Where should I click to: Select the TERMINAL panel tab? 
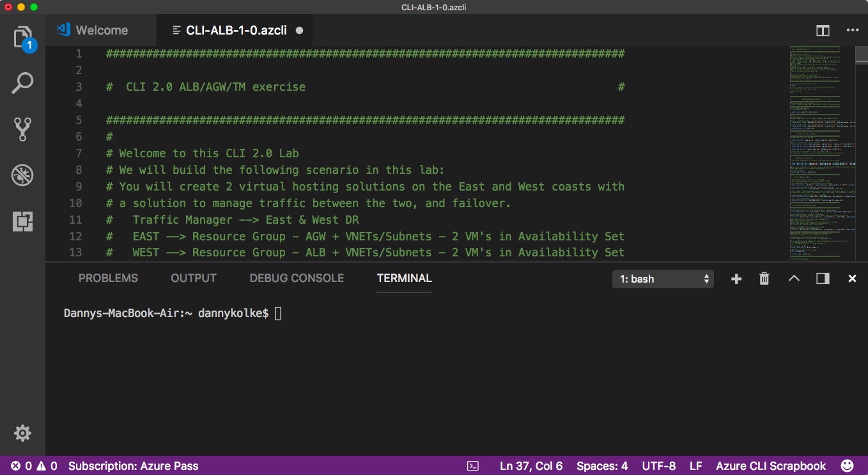tap(405, 278)
